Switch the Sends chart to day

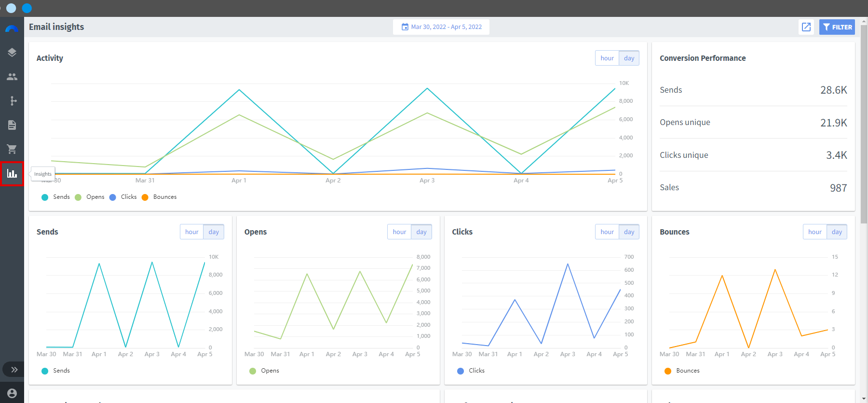pyautogui.click(x=214, y=232)
